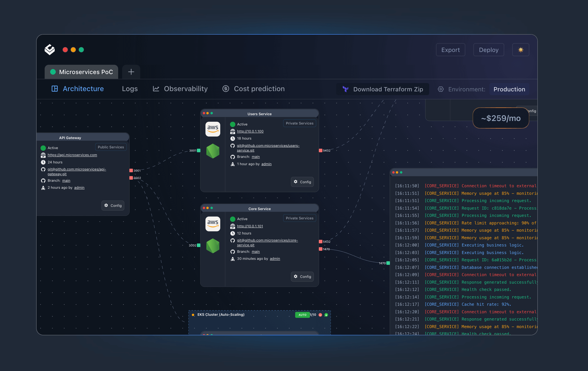Click the environment gear icon

[x=441, y=89]
